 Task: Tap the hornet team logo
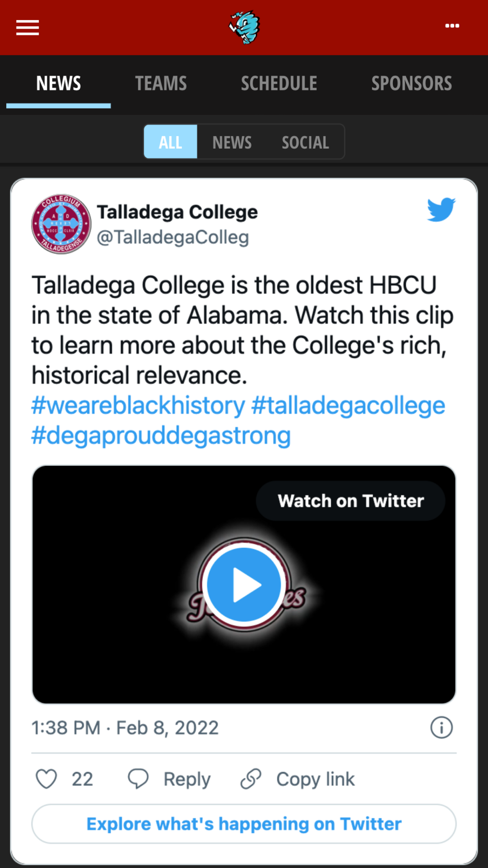(244, 27)
